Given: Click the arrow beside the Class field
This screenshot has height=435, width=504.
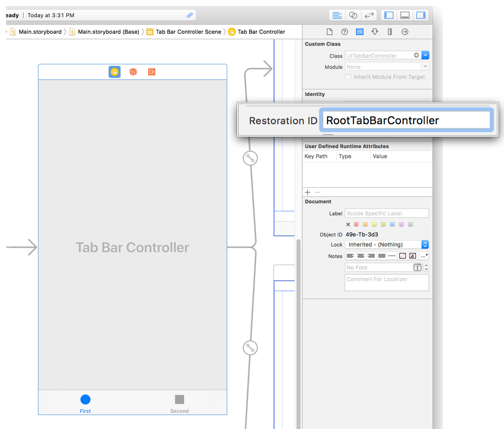Looking at the screenshot, I should click(x=416, y=56).
